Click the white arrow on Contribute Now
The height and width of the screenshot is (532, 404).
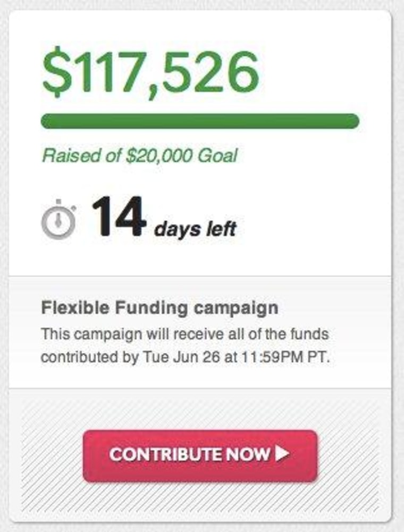click(282, 454)
